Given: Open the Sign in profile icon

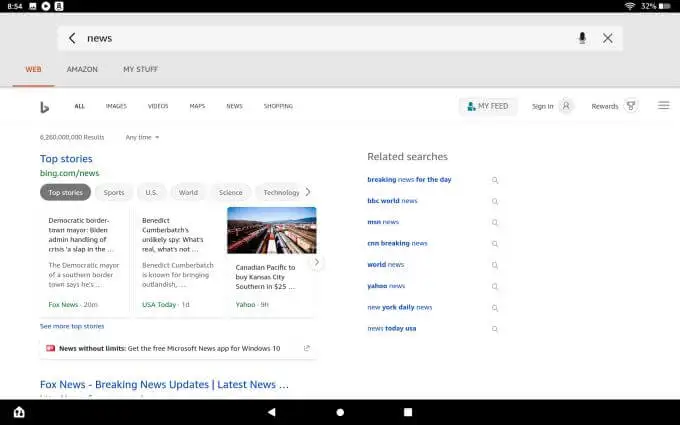Looking at the screenshot, I should pos(566,106).
